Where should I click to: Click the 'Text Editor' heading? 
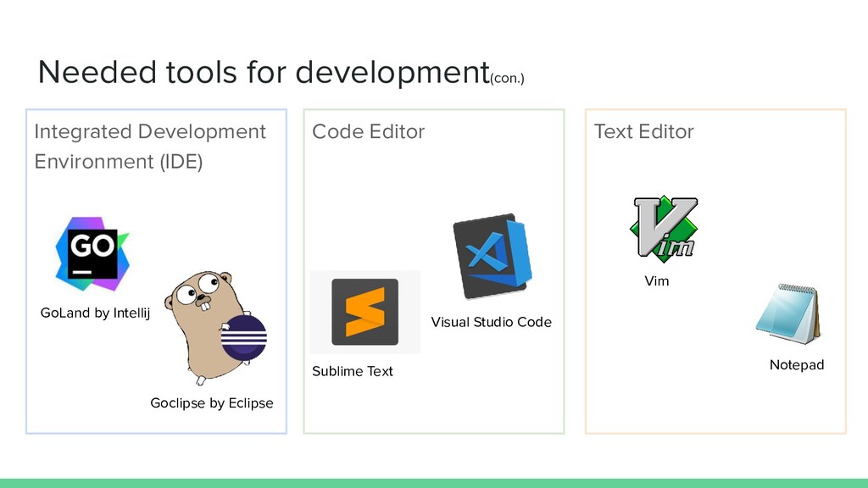644,131
